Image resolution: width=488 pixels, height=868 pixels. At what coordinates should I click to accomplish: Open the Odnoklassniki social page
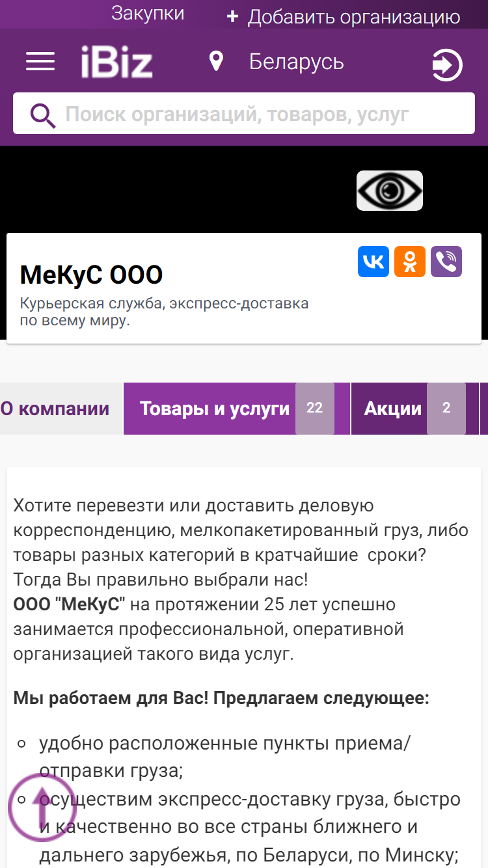point(410,262)
